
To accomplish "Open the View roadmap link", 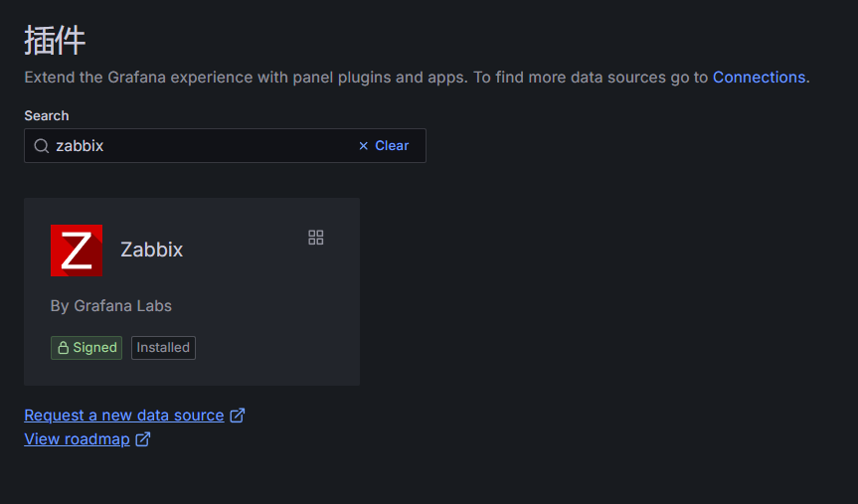I will point(78,439).
